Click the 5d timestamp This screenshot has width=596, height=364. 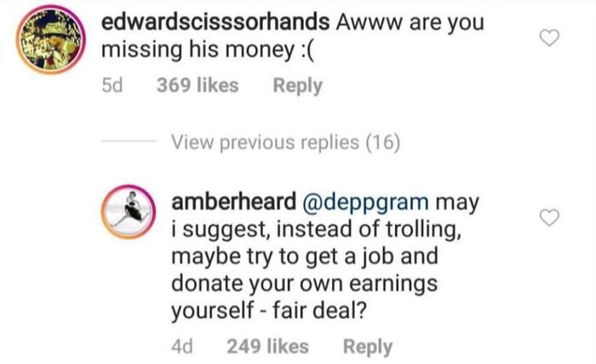pyautogui.click(x=112, y=85)
